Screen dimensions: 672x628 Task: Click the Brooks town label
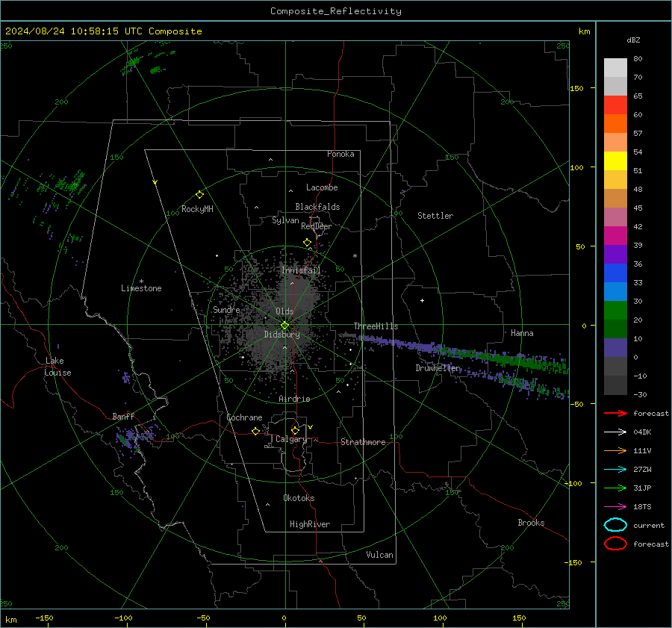point(531,523)
